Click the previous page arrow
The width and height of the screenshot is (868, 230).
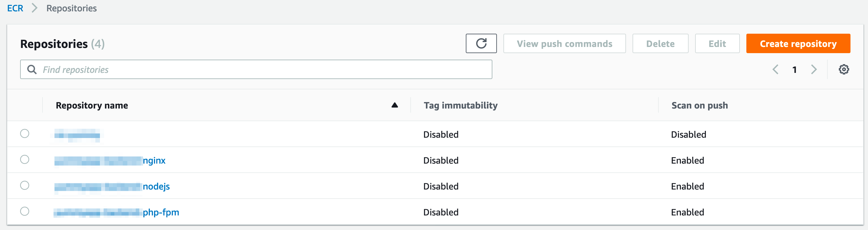(x=775, y=69)
